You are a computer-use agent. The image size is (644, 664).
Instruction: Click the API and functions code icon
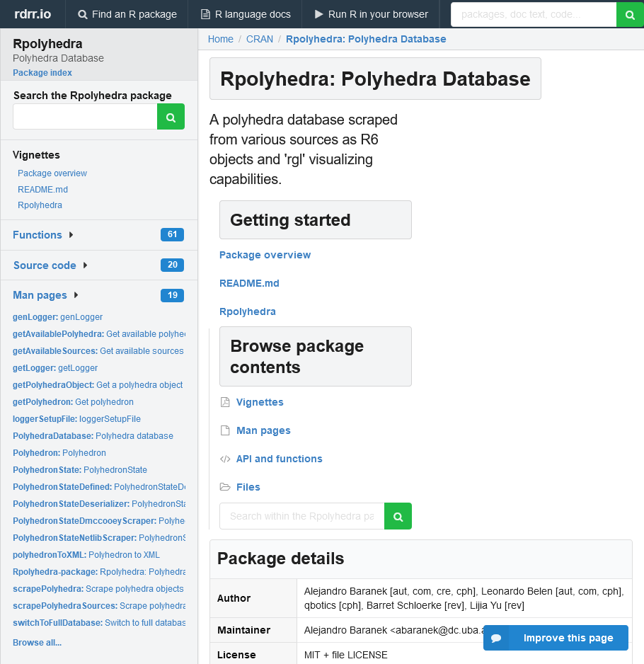225,459
